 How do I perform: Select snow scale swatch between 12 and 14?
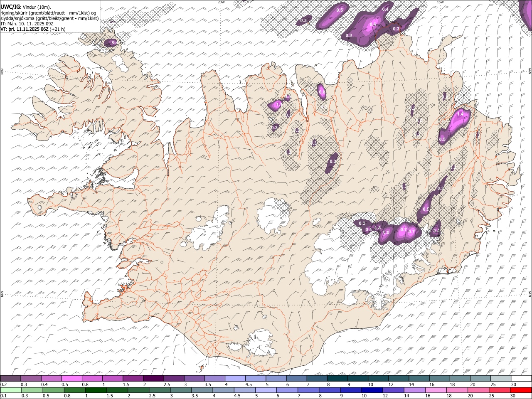399,379
